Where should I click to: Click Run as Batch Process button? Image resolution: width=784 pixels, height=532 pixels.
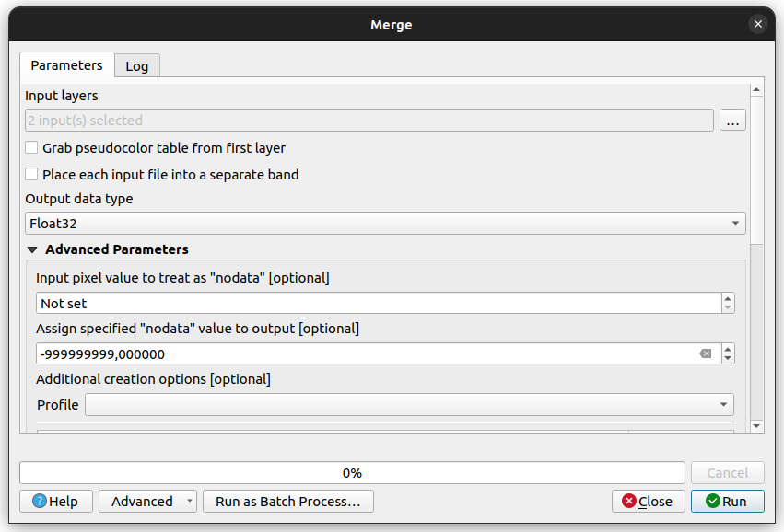[x=288, y=501]
